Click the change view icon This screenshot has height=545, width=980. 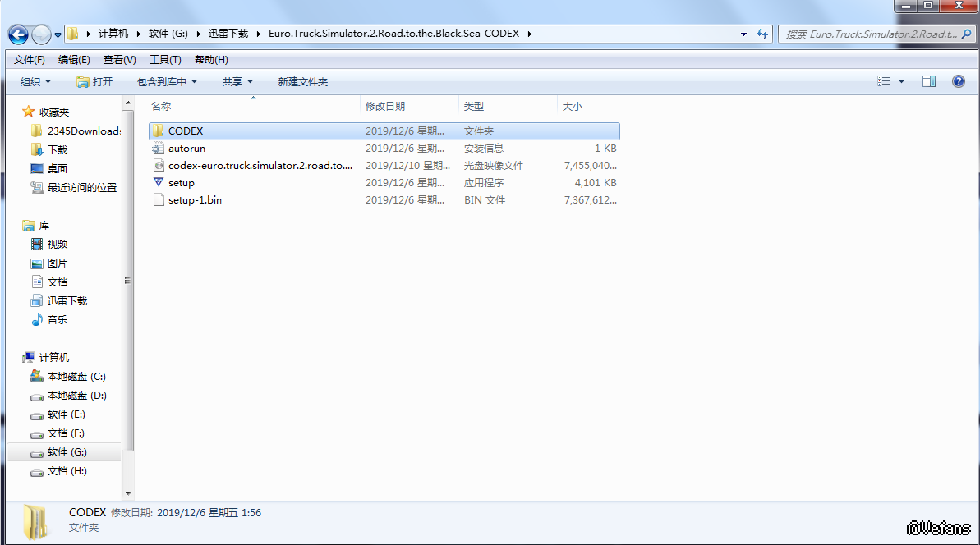[x=883, y=82]
